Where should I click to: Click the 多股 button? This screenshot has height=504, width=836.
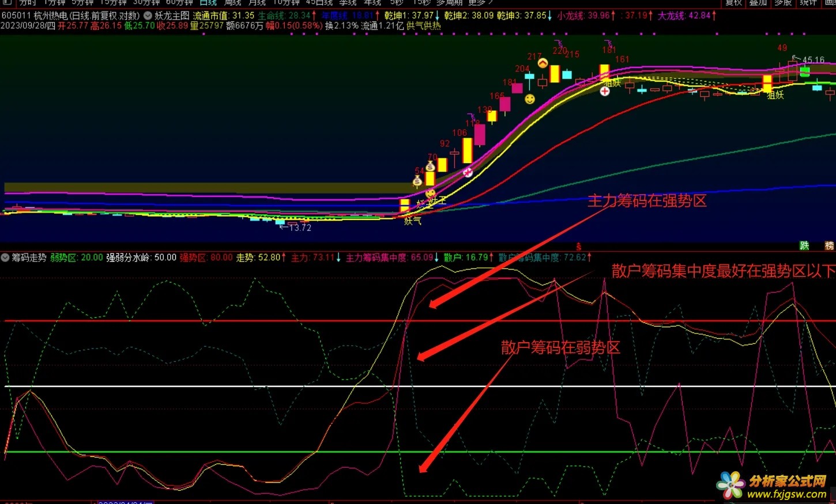783,3
